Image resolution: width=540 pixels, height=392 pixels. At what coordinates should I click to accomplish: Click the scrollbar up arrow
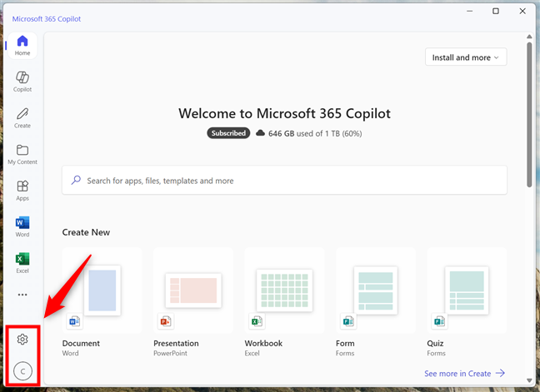(x=529, y=37)
